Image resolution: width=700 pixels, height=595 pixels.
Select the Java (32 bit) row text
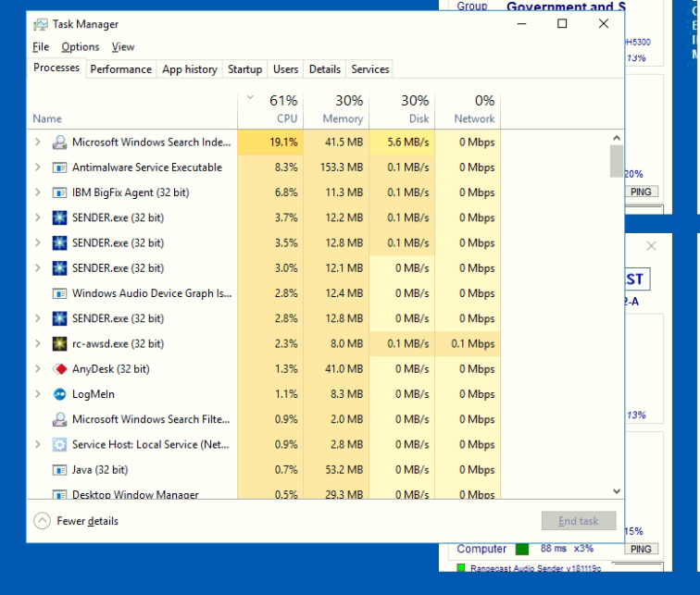[100, 470]
